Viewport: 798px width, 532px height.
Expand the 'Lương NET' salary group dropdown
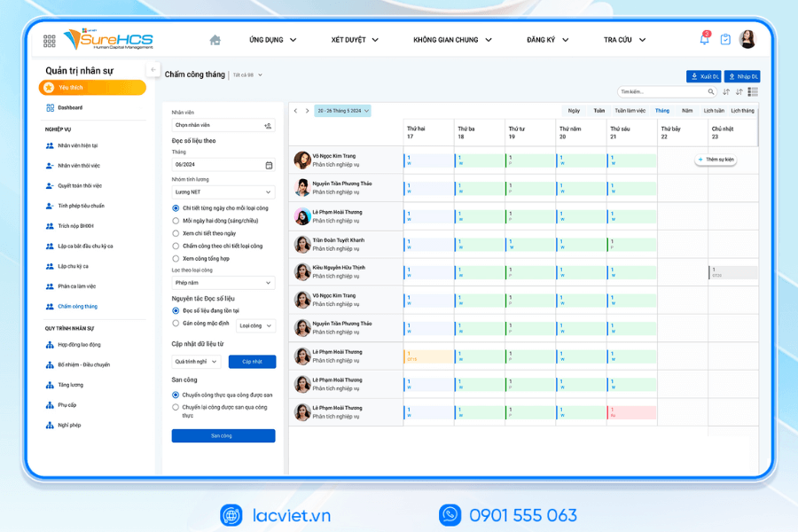(223, 192)
